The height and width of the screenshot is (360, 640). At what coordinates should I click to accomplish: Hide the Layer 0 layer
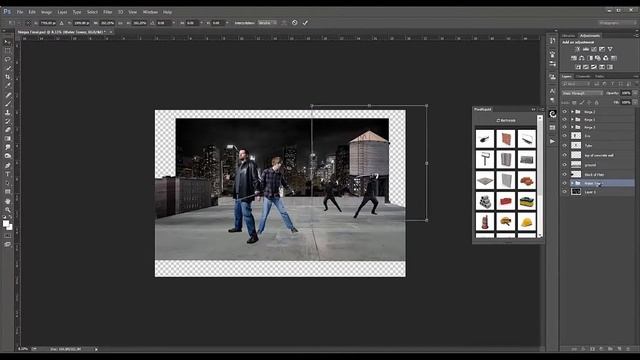coord(565,191)
